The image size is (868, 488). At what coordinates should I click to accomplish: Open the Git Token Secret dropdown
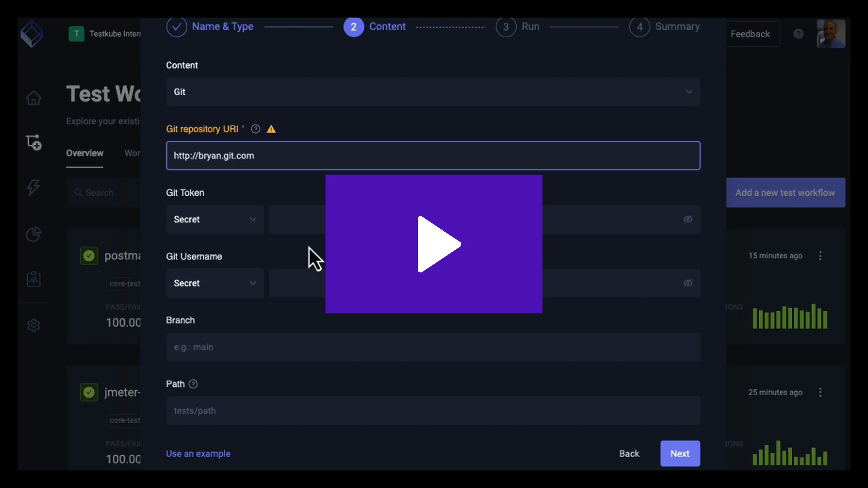[x=215, y=219]
